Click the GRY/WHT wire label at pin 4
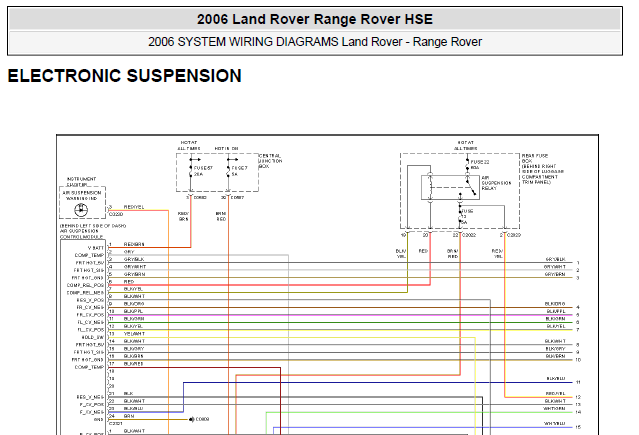The image size is (639, 435). (135, 267)
